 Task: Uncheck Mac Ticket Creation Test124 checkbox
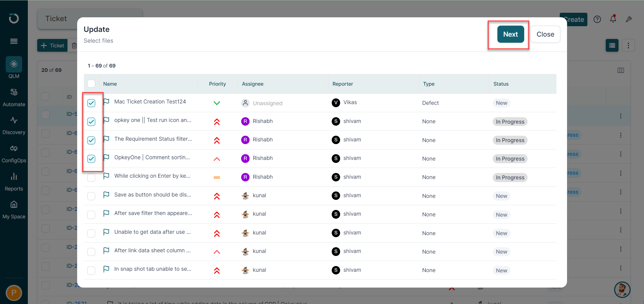pos(91,103)
